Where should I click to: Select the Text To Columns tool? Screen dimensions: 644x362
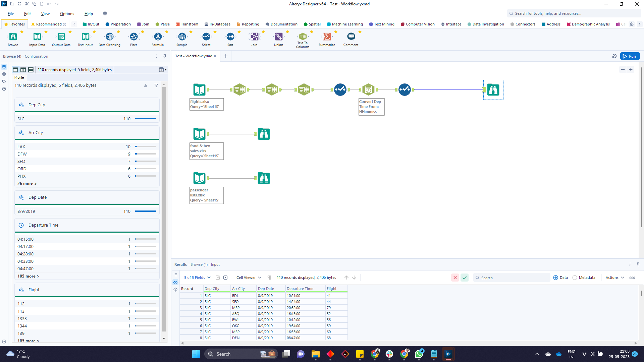click(303, 37)
